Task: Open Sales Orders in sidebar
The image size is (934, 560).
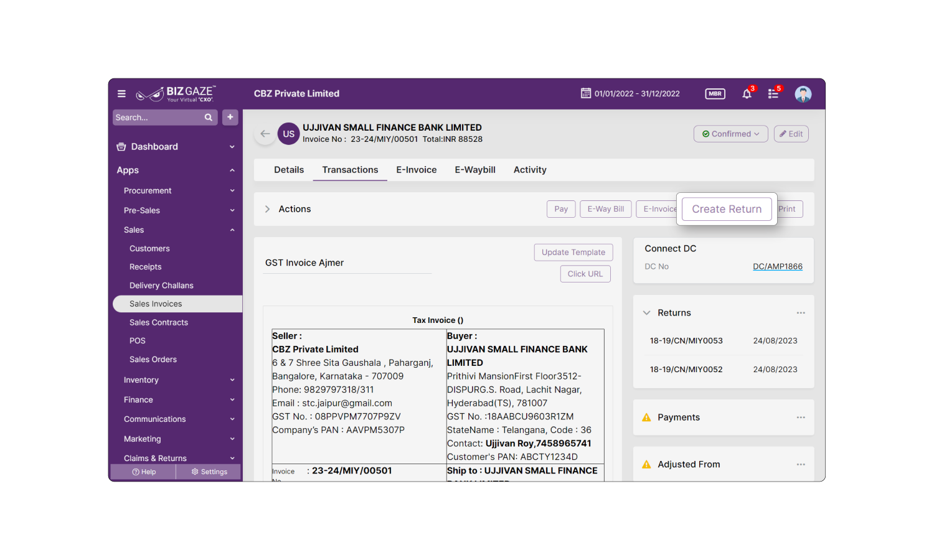Action: point(153,360)
